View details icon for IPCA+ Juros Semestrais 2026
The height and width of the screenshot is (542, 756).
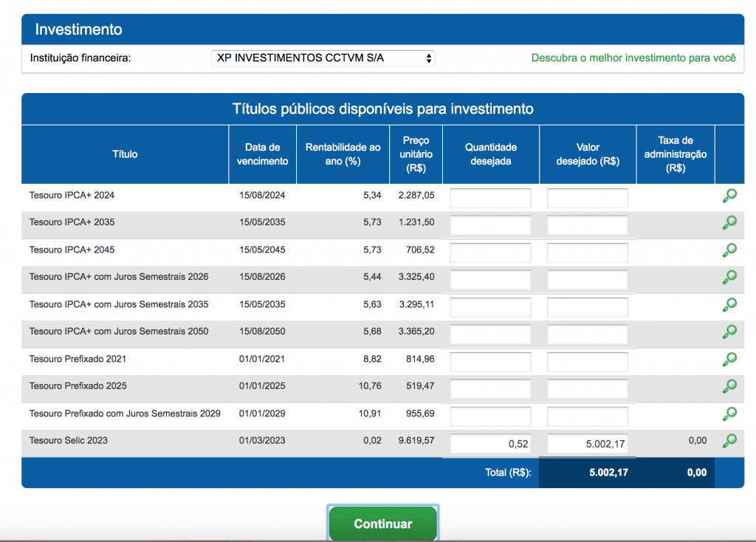[x=729, y=277]
